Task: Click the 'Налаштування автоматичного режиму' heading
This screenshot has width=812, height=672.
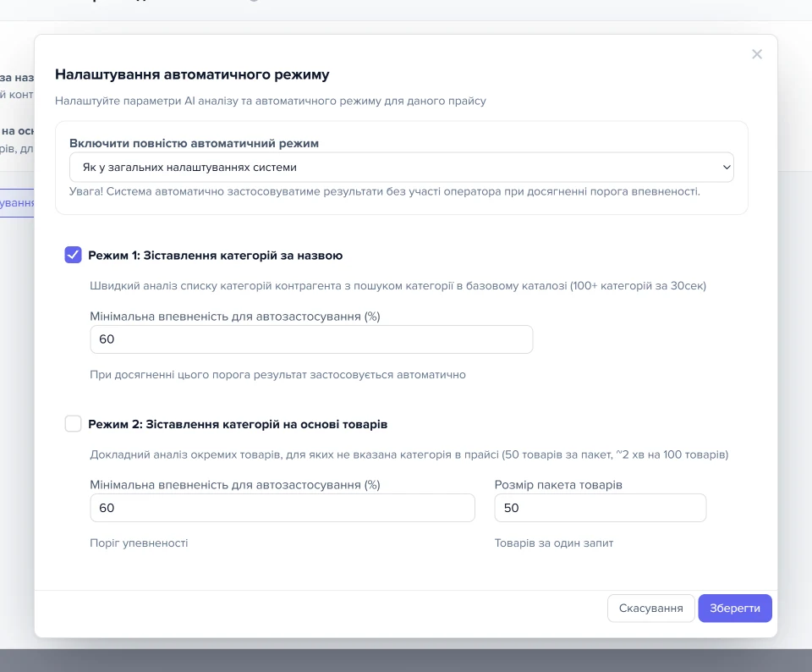Action: (x=192, y=74)
